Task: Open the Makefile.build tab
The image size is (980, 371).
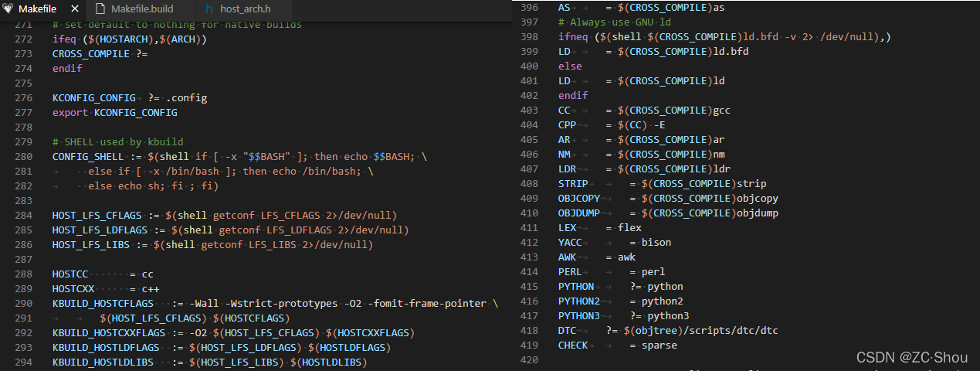Action: pos(142,9)
